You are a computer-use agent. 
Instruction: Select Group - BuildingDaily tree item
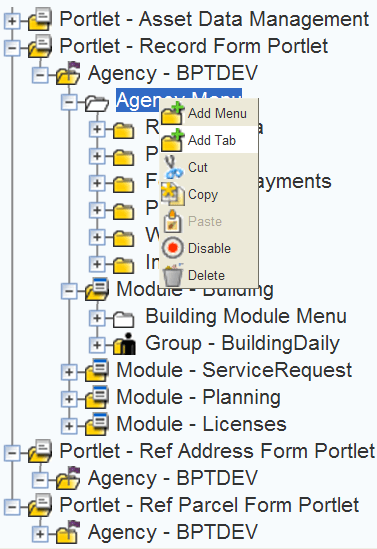(242, 343)
